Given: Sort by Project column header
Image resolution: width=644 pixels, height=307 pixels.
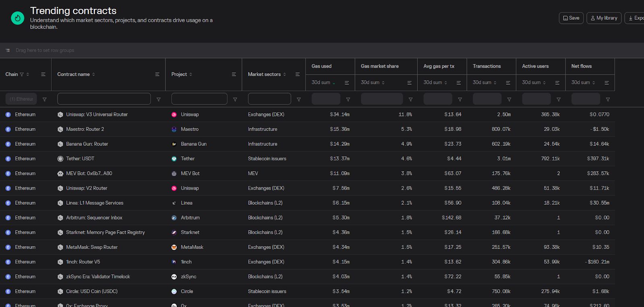Looking at the screenshot, I should pos(179,75).
